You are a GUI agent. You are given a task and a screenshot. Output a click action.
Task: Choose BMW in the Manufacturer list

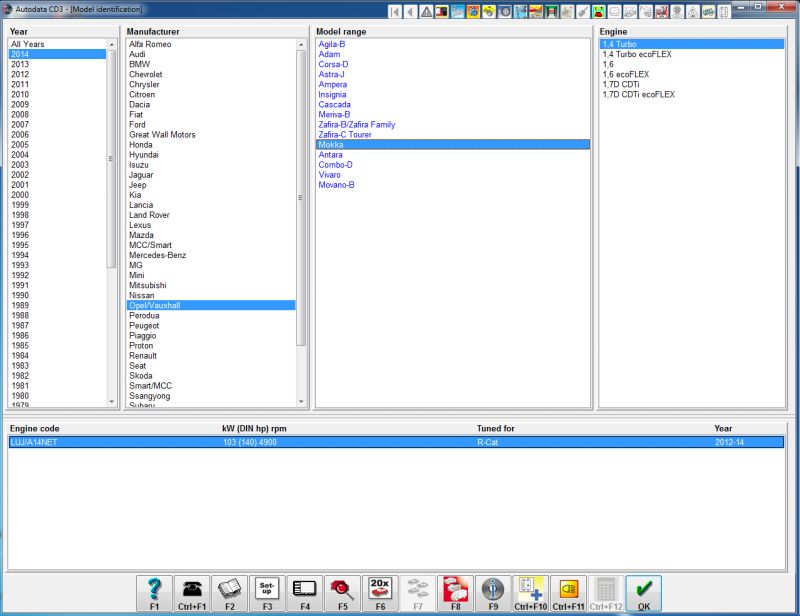(x=139, y=64)
